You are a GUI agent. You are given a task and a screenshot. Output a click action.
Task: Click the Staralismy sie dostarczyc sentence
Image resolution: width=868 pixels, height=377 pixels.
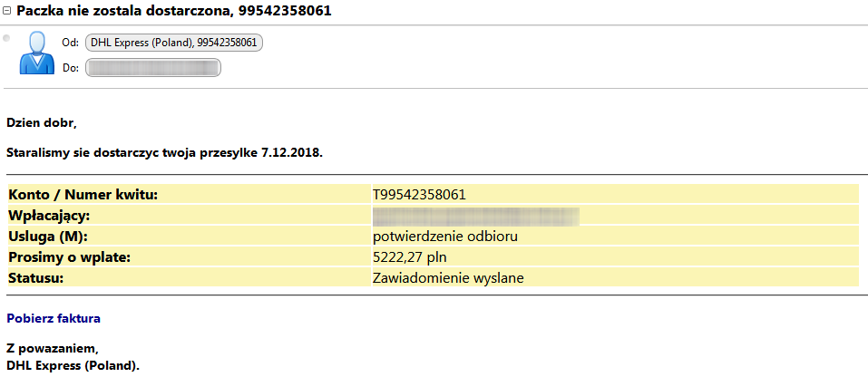[164, 153]
